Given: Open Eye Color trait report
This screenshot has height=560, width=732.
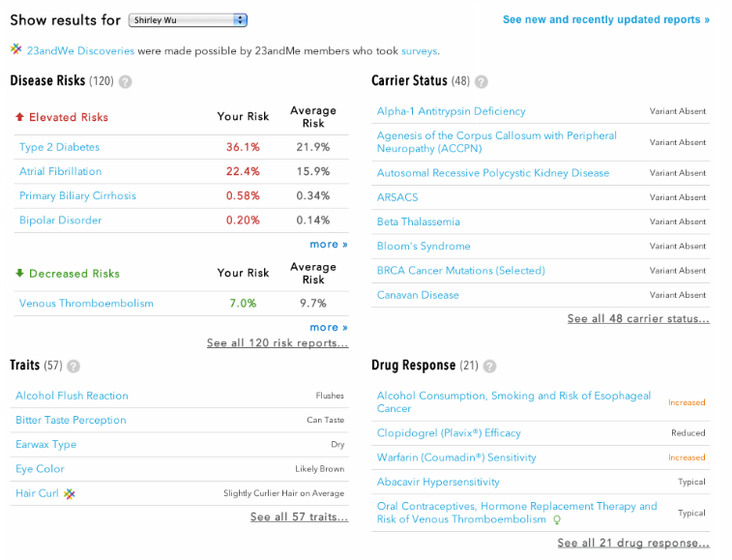Looking at the screenshot, I should (40, 468).
